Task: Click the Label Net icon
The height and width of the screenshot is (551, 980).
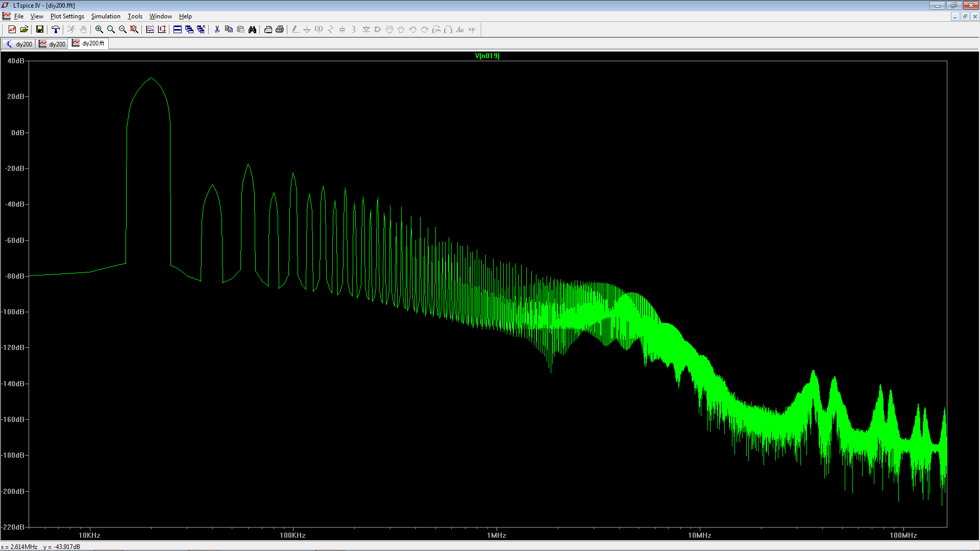Action: (319, 30)
